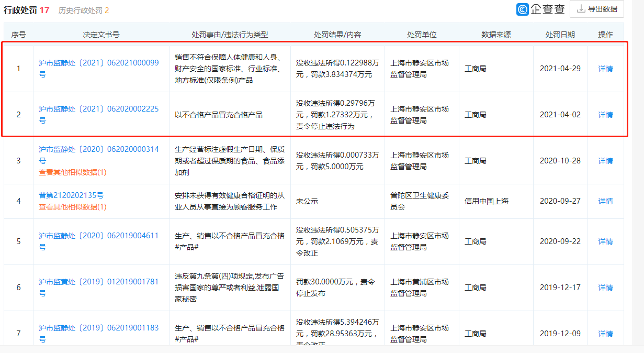Select the 行政处罚 17 tab
The image size is (644, 353).
click(27, 10)
